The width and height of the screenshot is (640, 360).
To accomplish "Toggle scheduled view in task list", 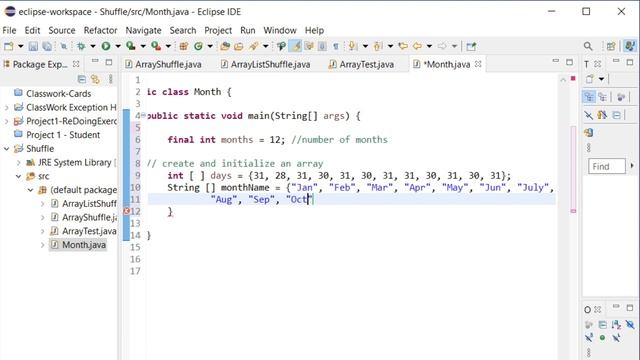I will click(x=602, y=97).
